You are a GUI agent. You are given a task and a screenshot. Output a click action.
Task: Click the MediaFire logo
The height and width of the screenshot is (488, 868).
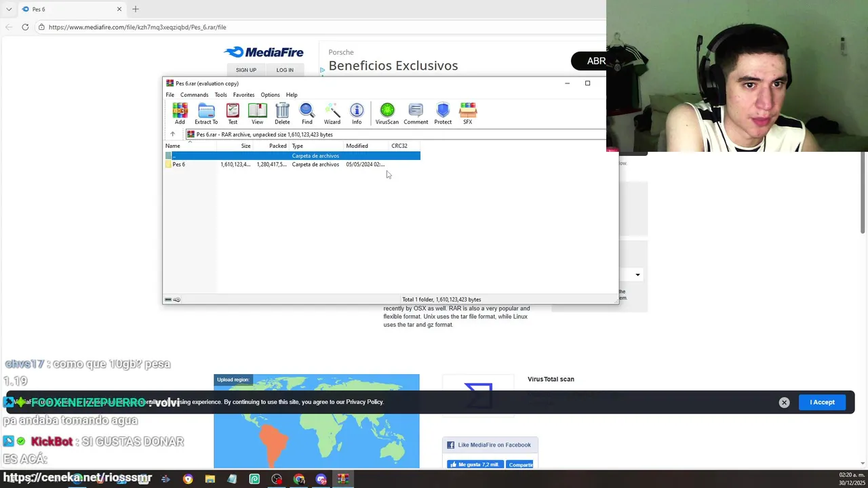[264, 52]
